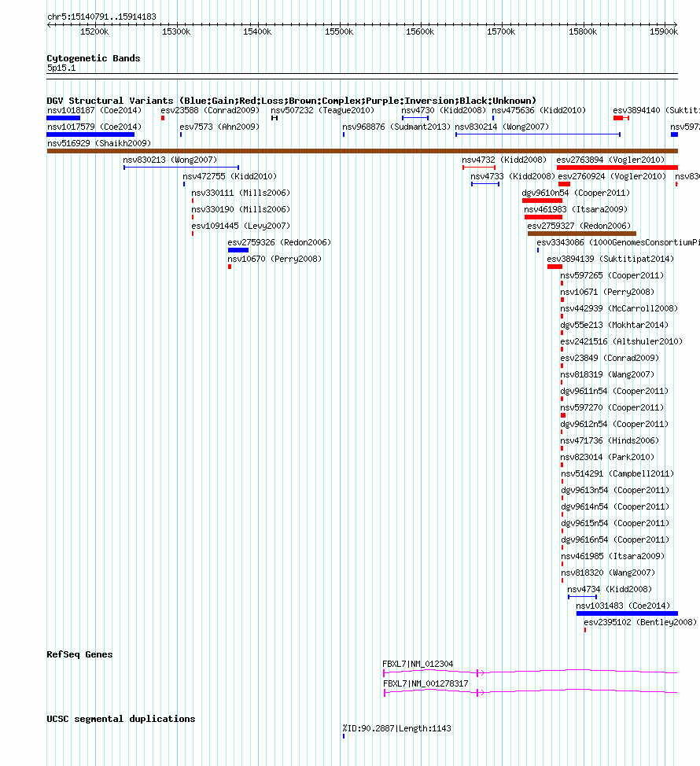The image size is (700, 766).
Task: Click the nsv475636 (Kidd2010) label
Action: [x=539, y=110]
